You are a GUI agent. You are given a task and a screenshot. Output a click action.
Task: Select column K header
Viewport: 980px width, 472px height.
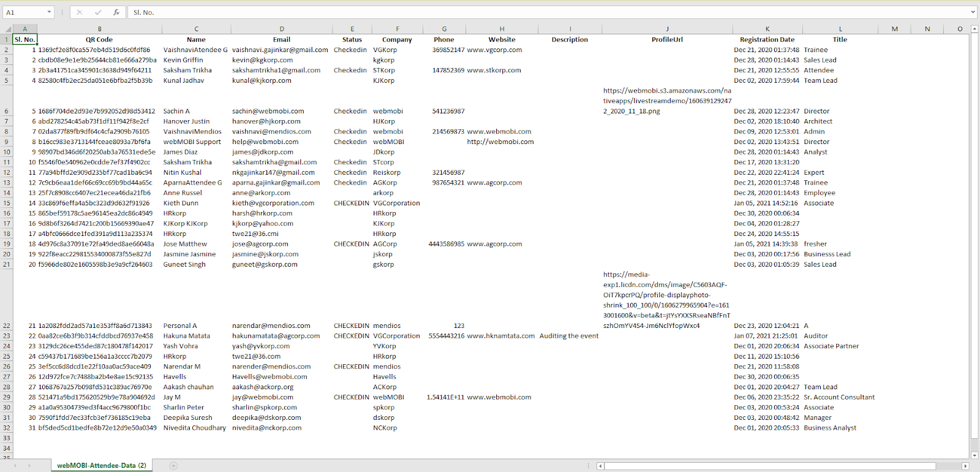pyautogui.click(x=767, y=29)
